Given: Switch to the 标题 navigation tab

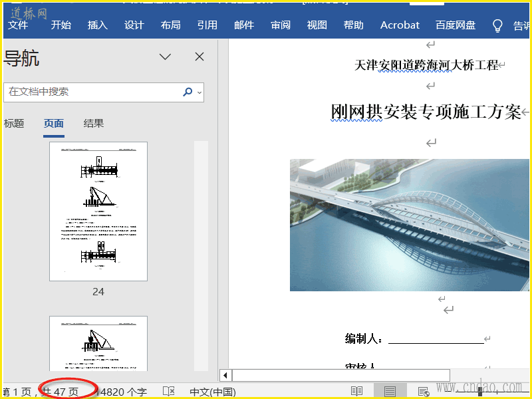Looking at the screenshot, I should tap(14, 123).
